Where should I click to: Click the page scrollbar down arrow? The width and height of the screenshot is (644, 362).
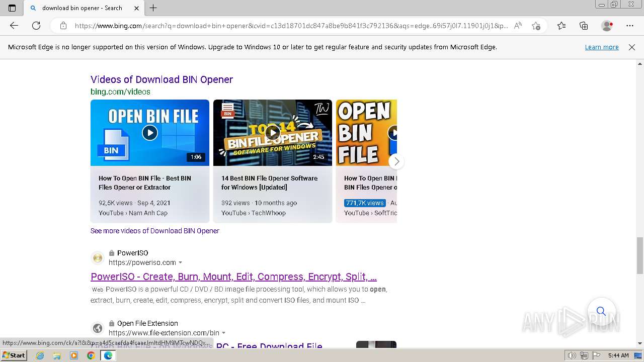[x=640, y=343]
